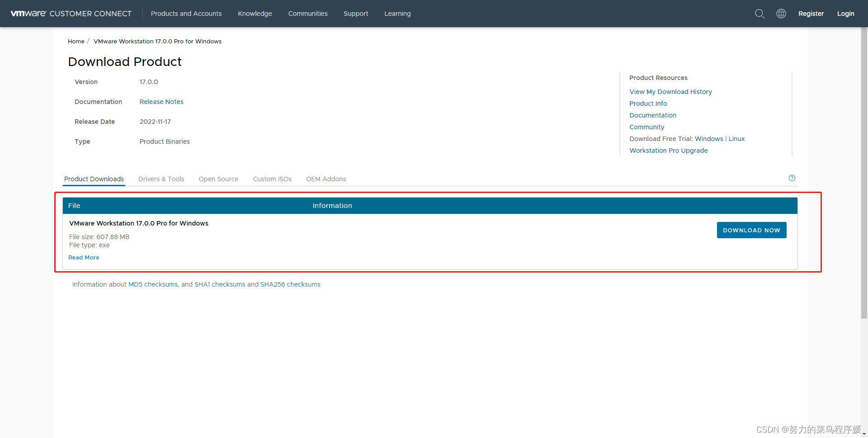Switch to OEM Addons tab
The width and height of the screenshot is (868, 438).
click(x=326, y=179)
